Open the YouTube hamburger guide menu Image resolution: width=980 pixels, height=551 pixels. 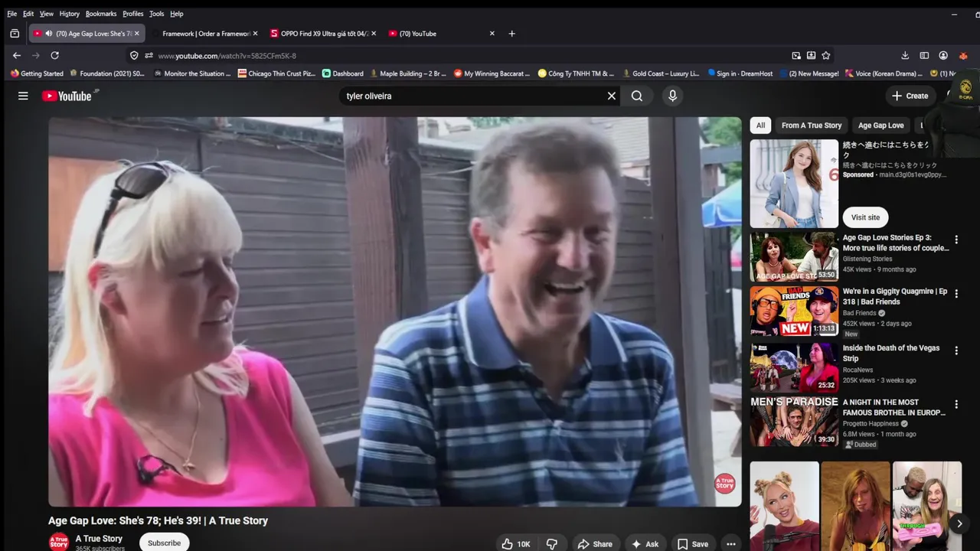[23, 96]
